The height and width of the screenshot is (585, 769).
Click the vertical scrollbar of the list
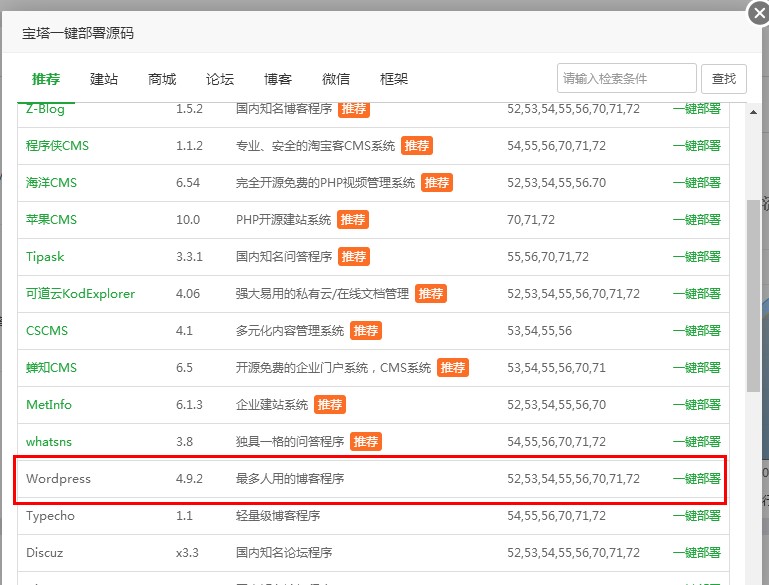(x=753, y=300)
